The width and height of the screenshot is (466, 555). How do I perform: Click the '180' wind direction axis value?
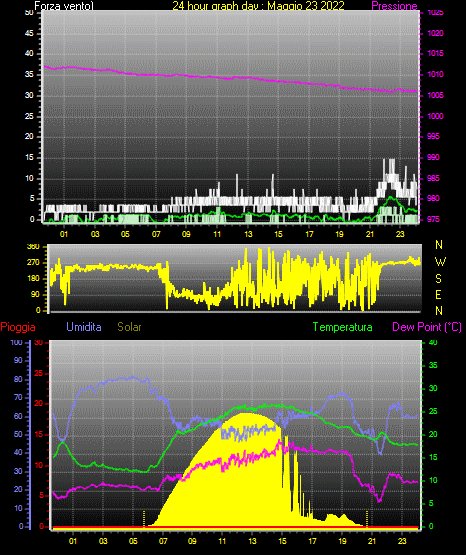click(33, 279)
